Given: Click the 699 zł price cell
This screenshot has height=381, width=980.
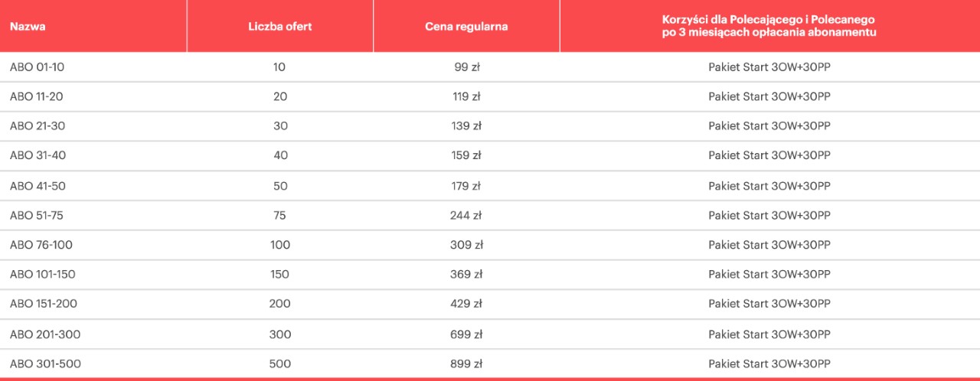Looking at the screenshot, I should (466, 334).
